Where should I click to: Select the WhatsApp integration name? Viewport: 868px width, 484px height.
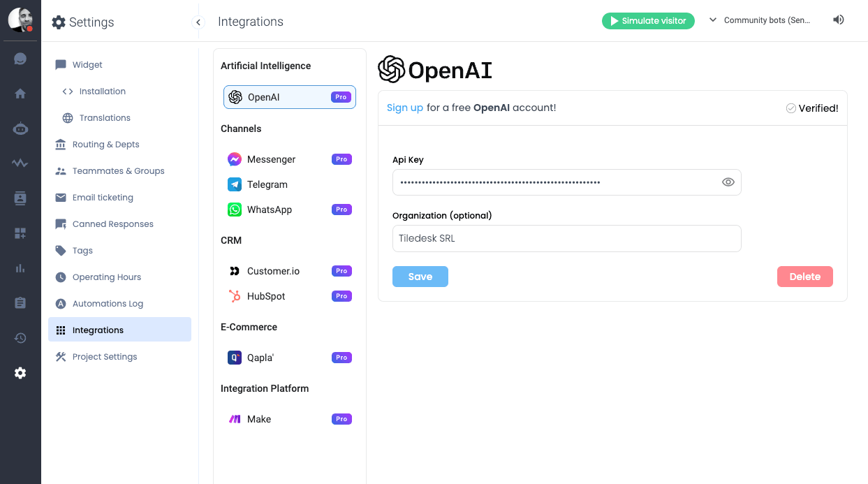pyautogui.click(x=270, y=210)
